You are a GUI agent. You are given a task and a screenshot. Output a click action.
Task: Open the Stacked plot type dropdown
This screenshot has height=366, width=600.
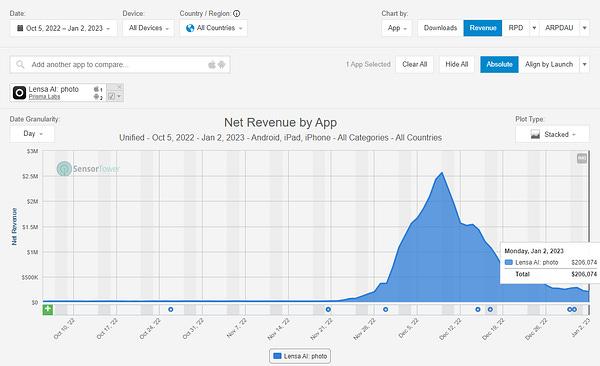pyautogui.click(x=552, y=134)
